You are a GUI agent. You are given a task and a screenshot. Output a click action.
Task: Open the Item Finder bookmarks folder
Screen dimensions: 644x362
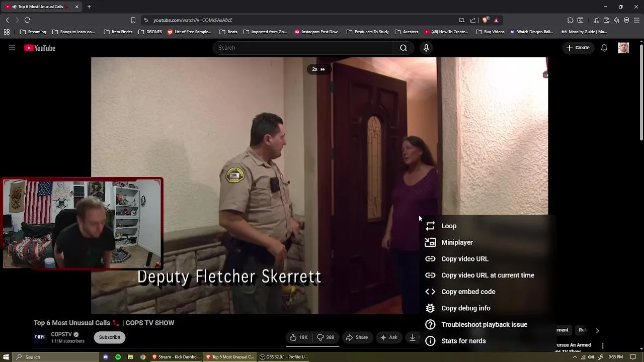point(118,32)
